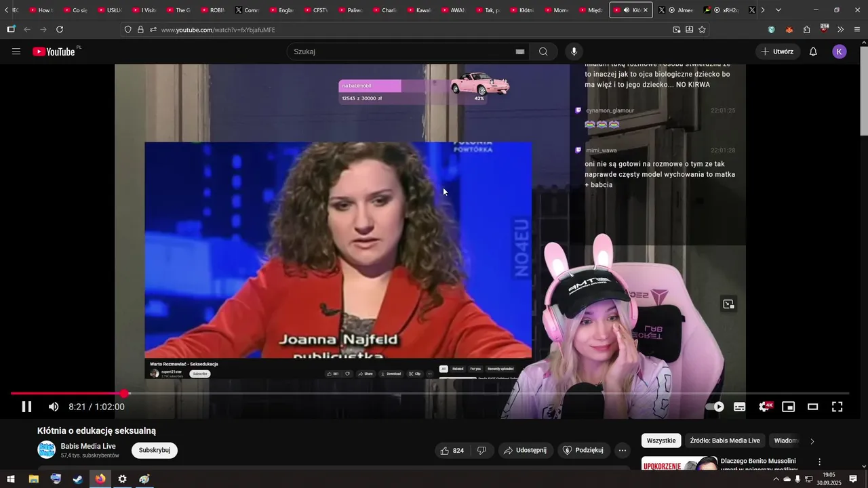This screenshot has width=868, height=488.
Task: Open the extensions puzzle icon
Action: [806, 29]
